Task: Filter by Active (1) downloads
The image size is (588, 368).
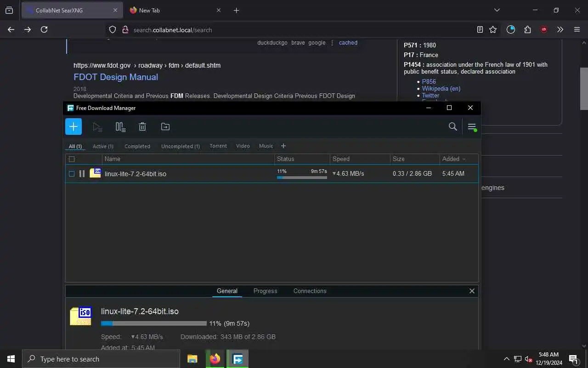Action: [103, 146]
